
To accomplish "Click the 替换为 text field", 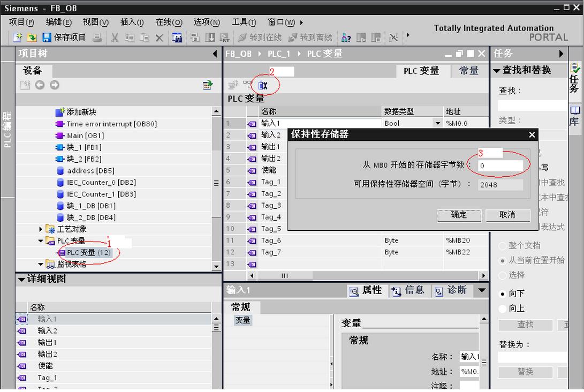I will click(532, 357).
